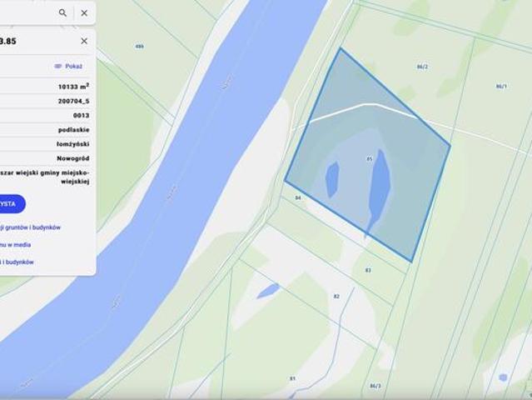
Task: Select parcel labeled 86/3
Action: [375, 386]
